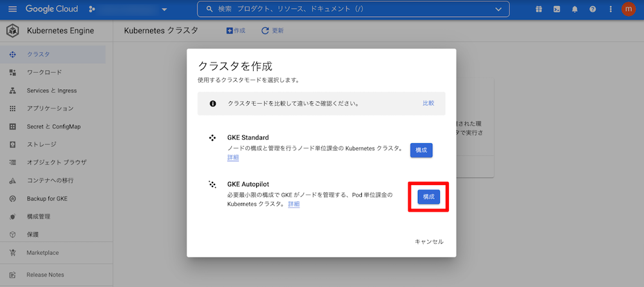Screen dimensions: 644x287
Task: Click the 比較 link in dialog
Action: (x=428, y=103)
